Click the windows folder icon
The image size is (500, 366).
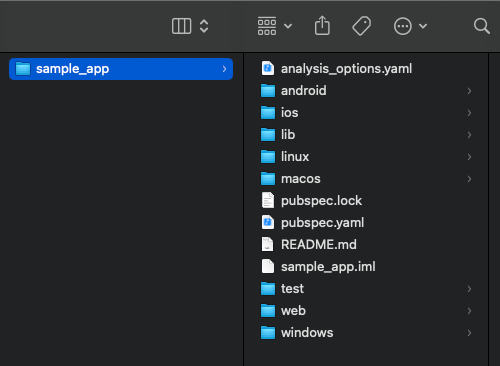(x=268, y=333)
